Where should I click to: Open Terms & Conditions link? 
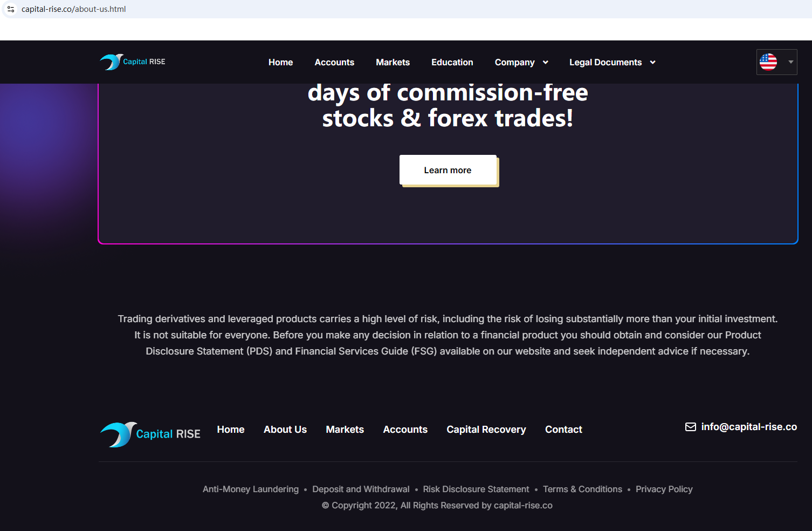[x=582, y=489]
